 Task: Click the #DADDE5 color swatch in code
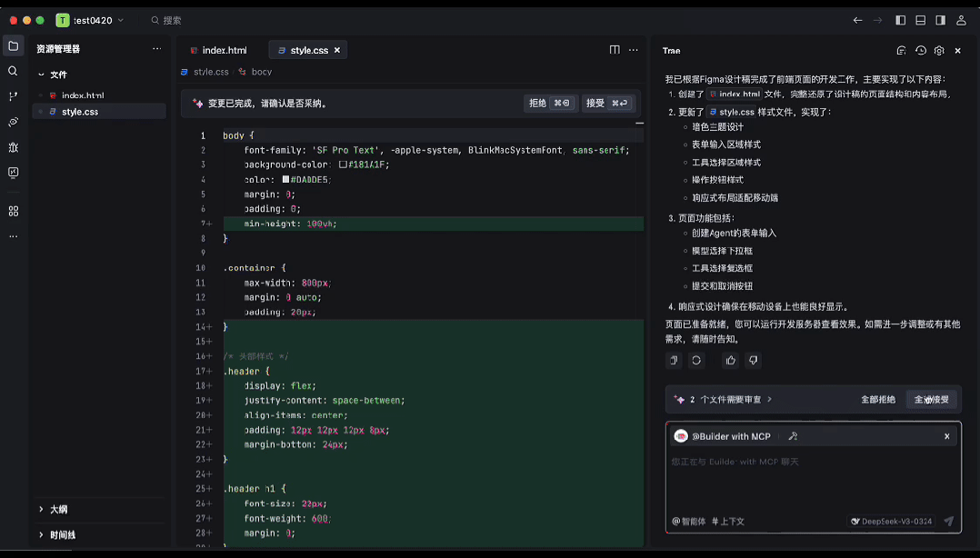tap(285, 180)
